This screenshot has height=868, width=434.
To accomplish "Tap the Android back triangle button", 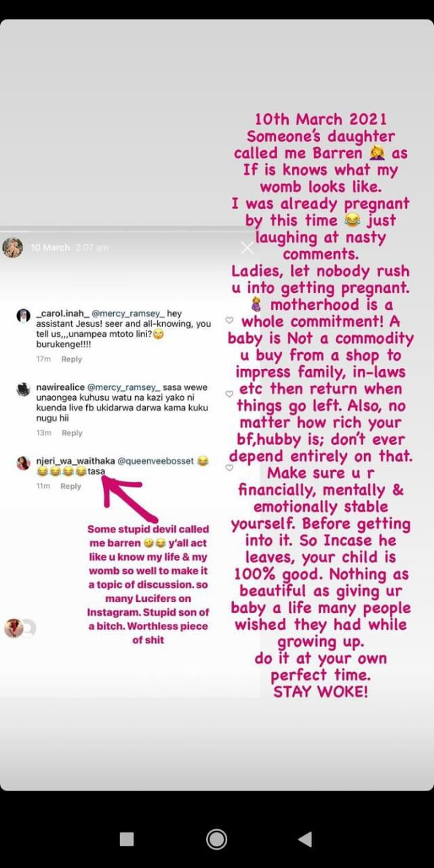I will (305, 839).
